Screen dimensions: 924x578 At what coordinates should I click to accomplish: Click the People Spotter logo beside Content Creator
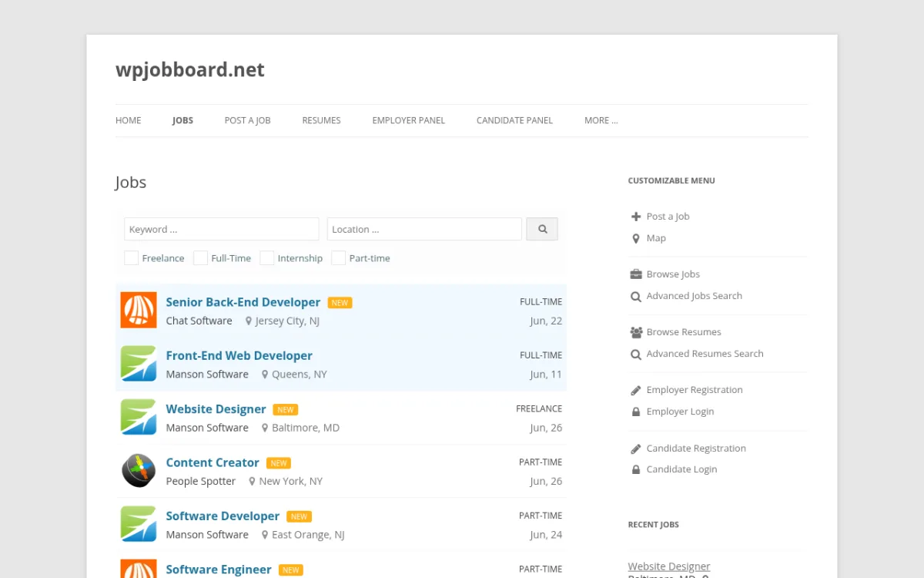pyautogui.click(x=139, y=470)
